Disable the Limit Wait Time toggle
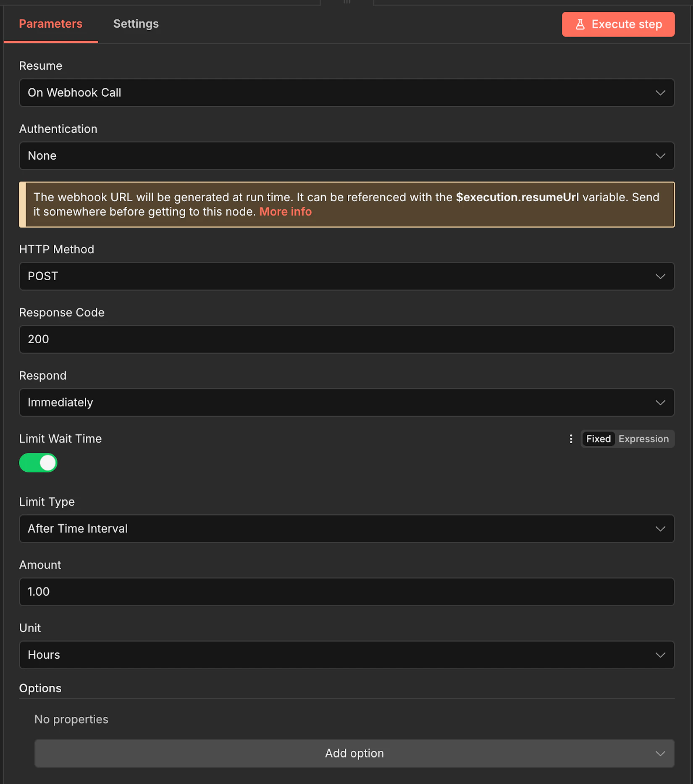Viewport: 693px width, 784px height. click(x=38, y=463)
